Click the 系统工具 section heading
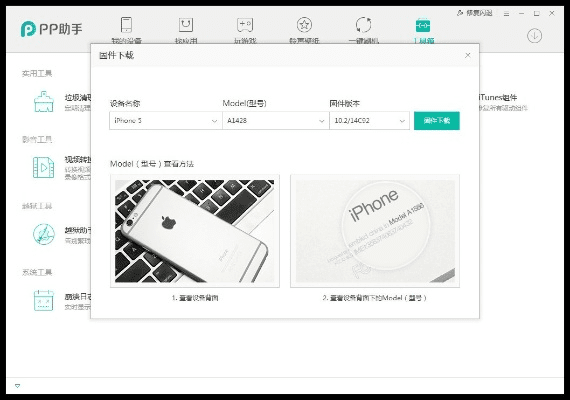570x400 pixels. click(x=37, y=272)
